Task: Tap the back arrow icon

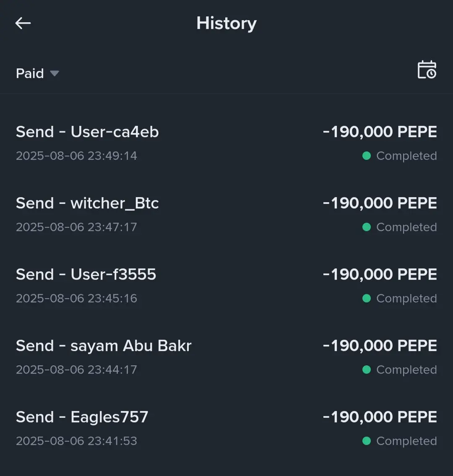Action: (x=23, y=23)
